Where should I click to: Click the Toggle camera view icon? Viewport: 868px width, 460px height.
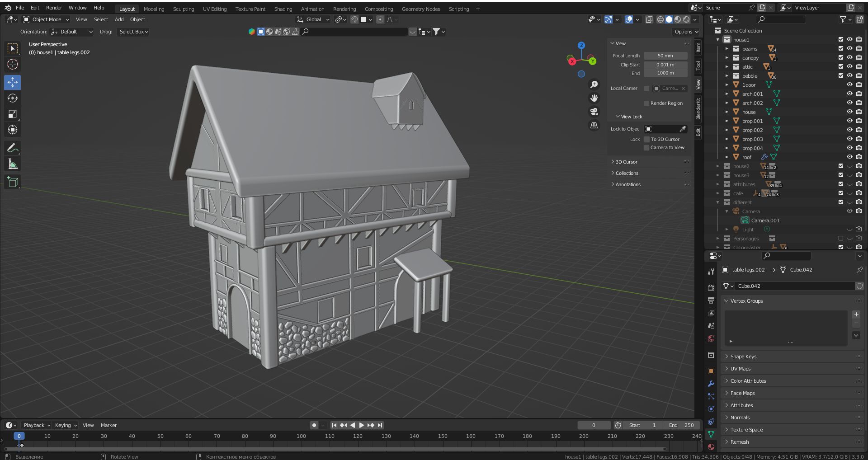click(x=594, y=112)
